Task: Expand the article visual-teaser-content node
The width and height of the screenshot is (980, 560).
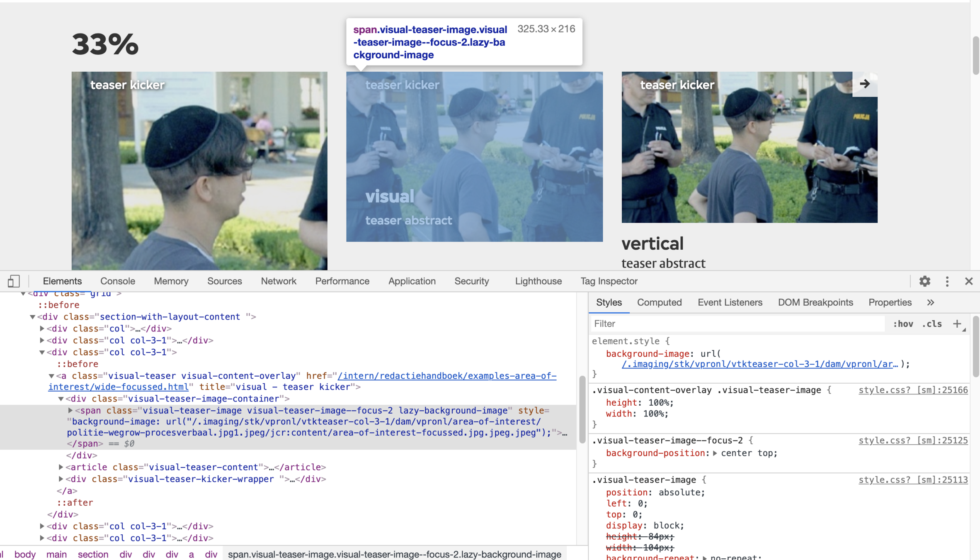Action: pyautogui.click(x=61, y=467)
